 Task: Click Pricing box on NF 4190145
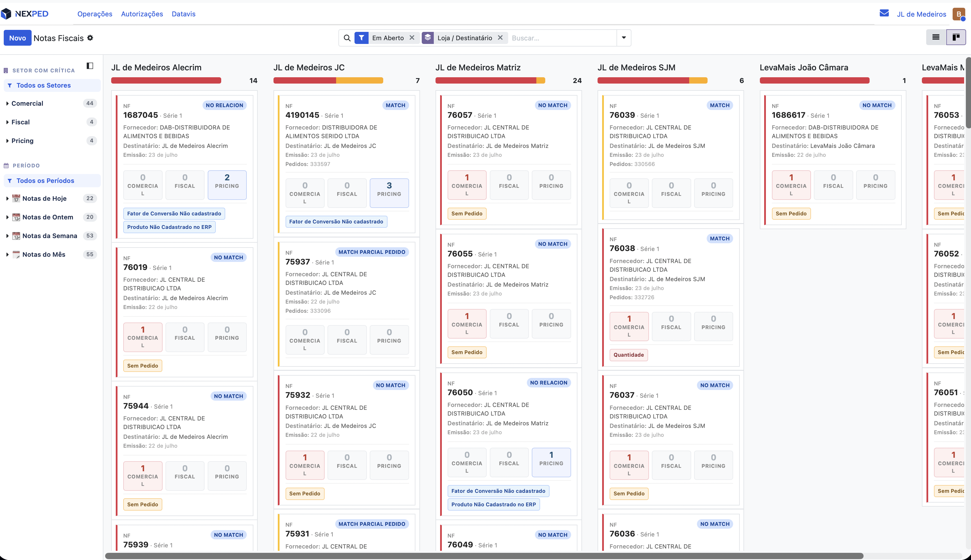coord(389,193)
